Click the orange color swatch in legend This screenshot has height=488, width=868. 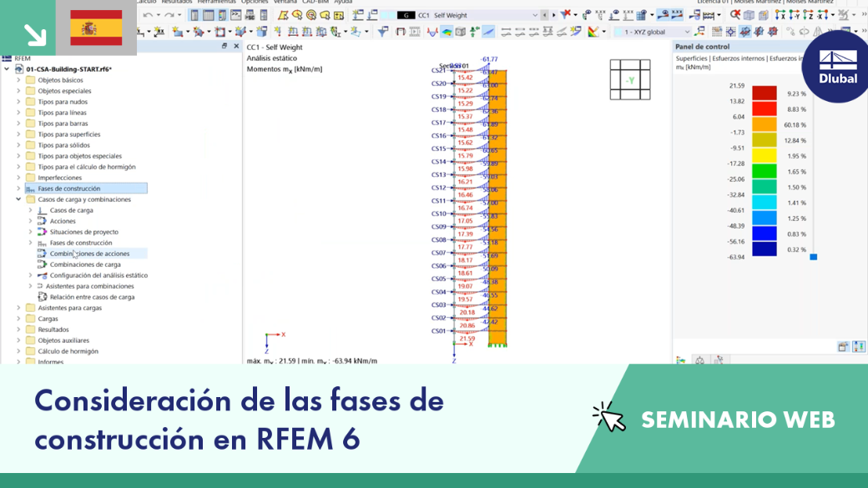pyautogui.click(x=764, y=124)
